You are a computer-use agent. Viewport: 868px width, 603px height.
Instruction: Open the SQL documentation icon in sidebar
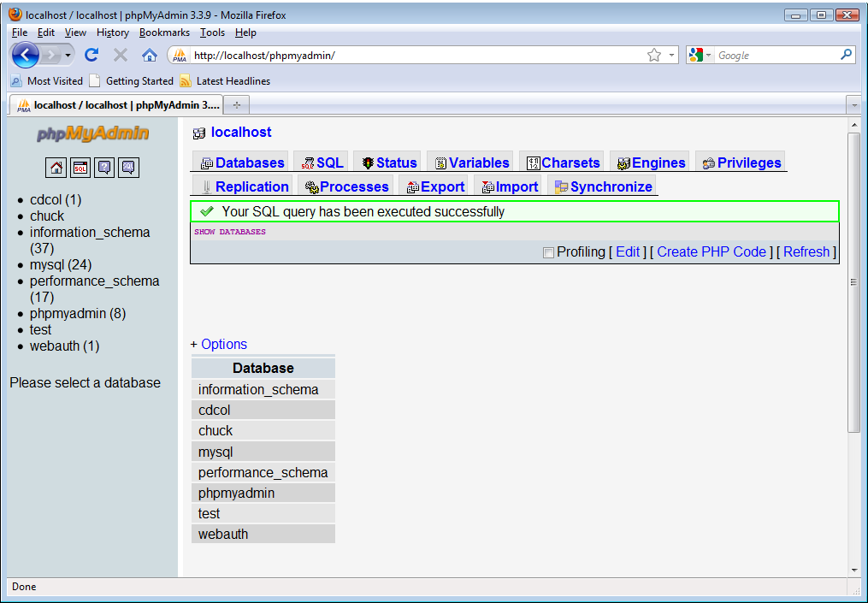click(x=128, y=168)
